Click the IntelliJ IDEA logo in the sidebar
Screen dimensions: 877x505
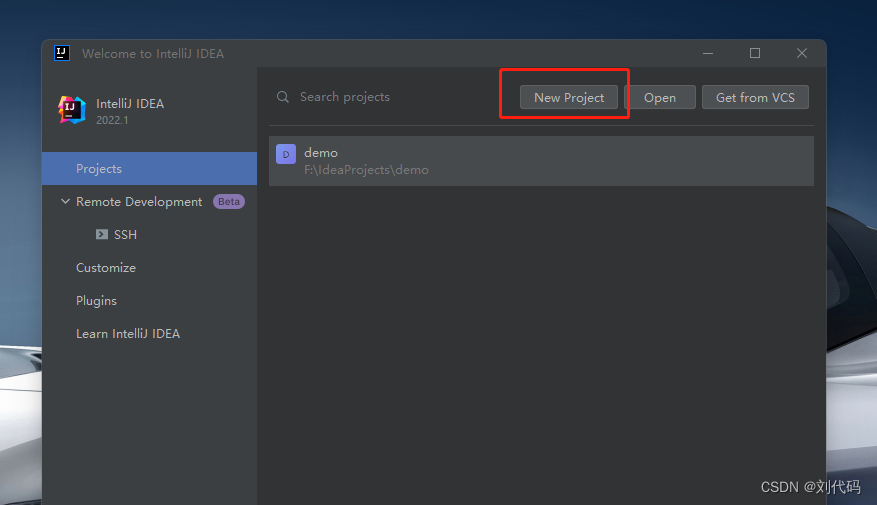(72, 110)
